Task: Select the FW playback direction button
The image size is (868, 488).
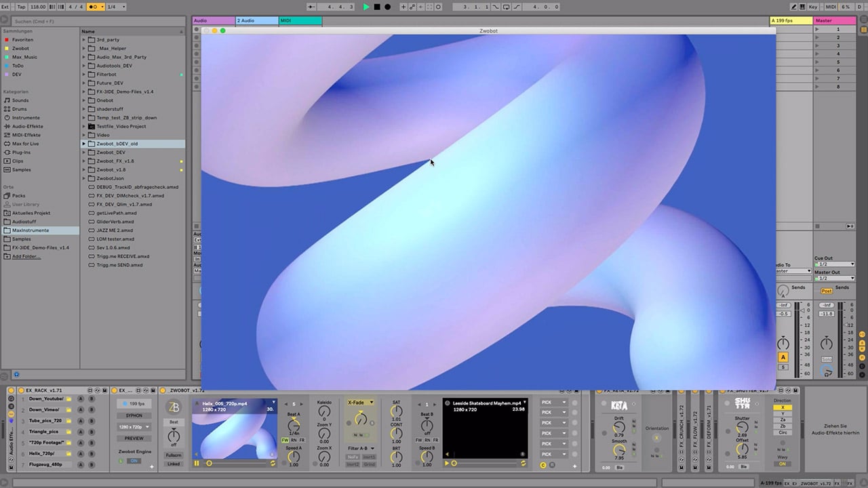Action: click(285, 441)
